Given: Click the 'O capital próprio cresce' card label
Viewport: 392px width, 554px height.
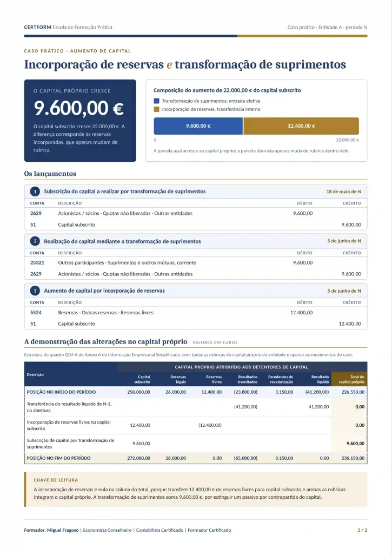Looking at the screenshot, I should (72, 91).
